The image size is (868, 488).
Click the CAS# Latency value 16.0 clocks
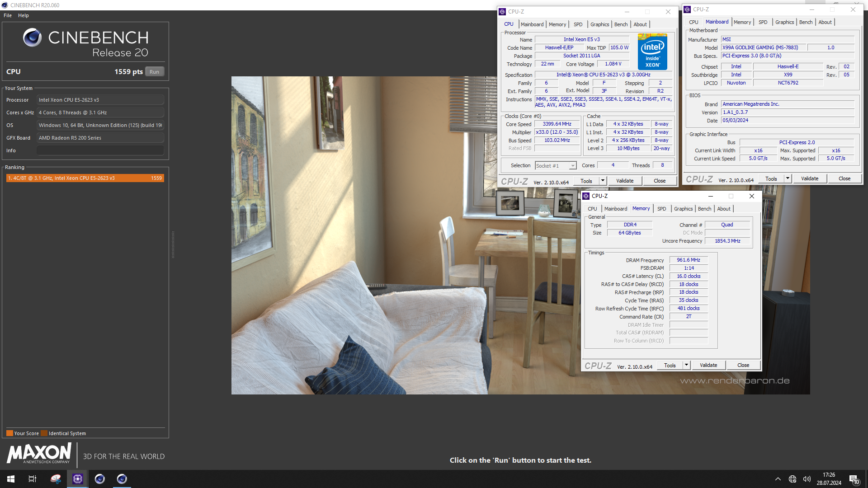[689, 276]
